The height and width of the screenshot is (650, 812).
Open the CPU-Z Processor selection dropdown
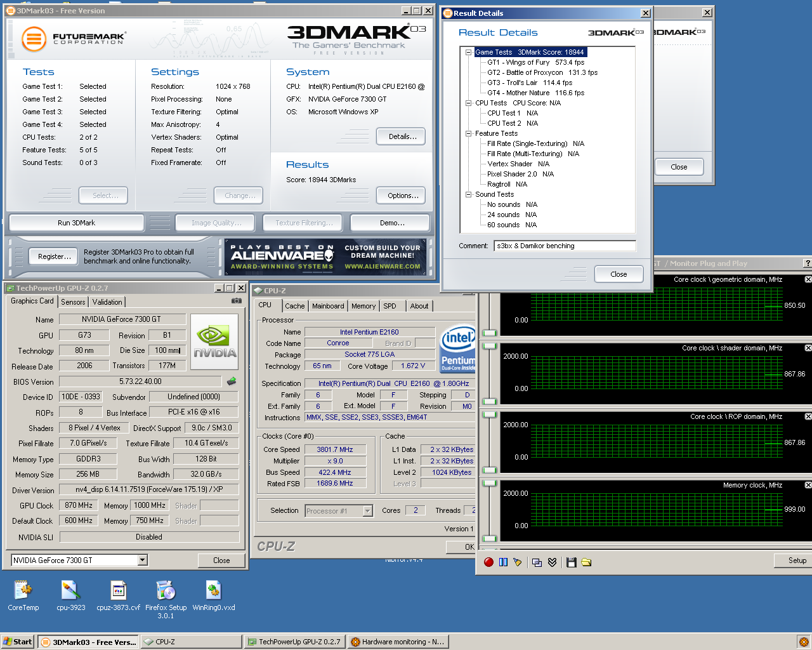(367, 511)
